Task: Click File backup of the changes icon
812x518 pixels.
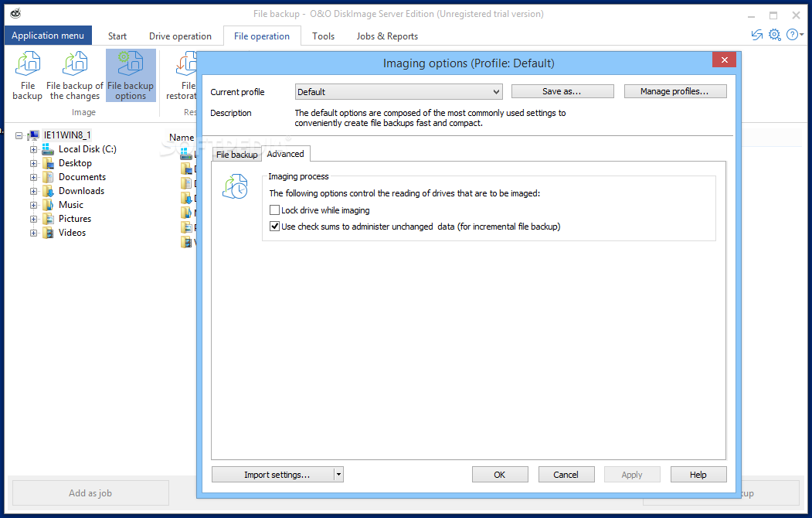Action: pyautogui.click(x=75, y=63)
